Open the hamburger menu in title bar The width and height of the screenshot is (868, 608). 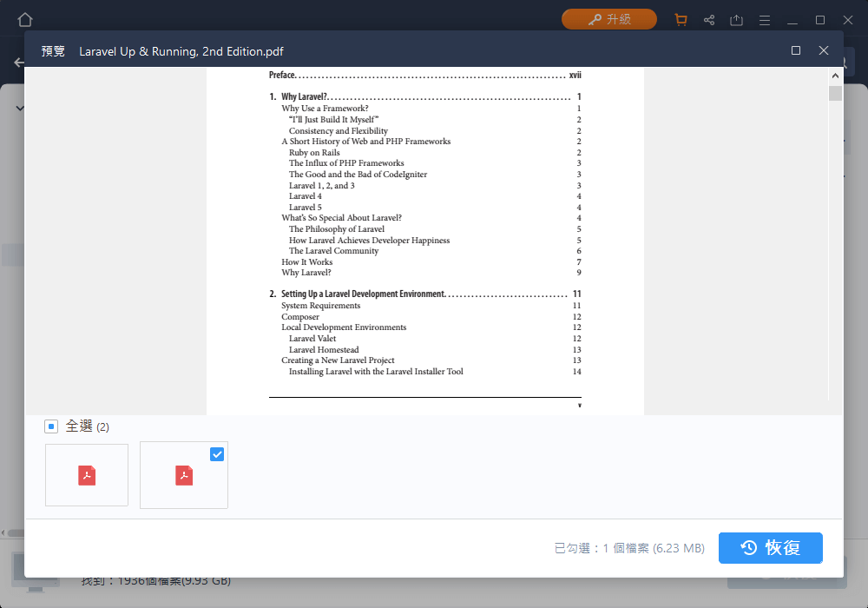click(765, 20)
